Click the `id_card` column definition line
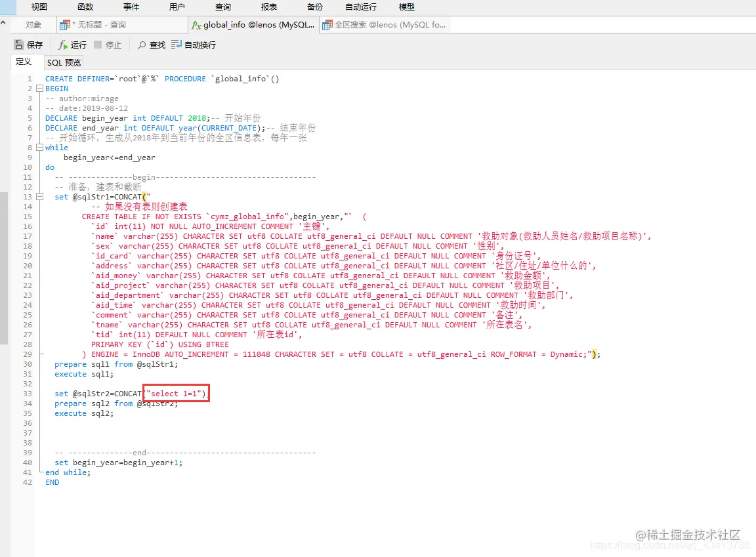 [316, 256]
